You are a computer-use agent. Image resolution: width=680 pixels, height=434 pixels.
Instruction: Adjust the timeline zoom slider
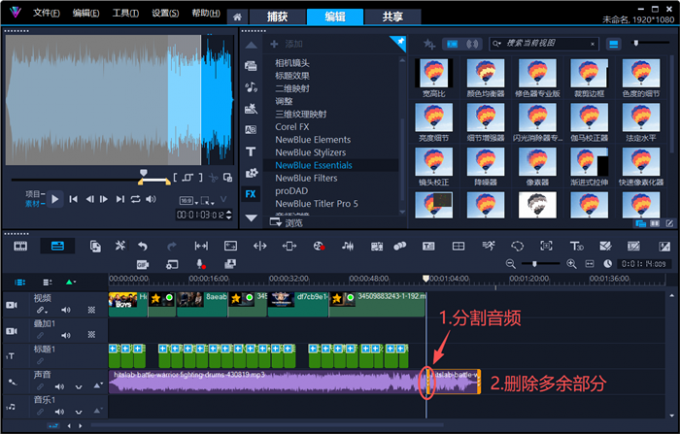tap(535, 264)
